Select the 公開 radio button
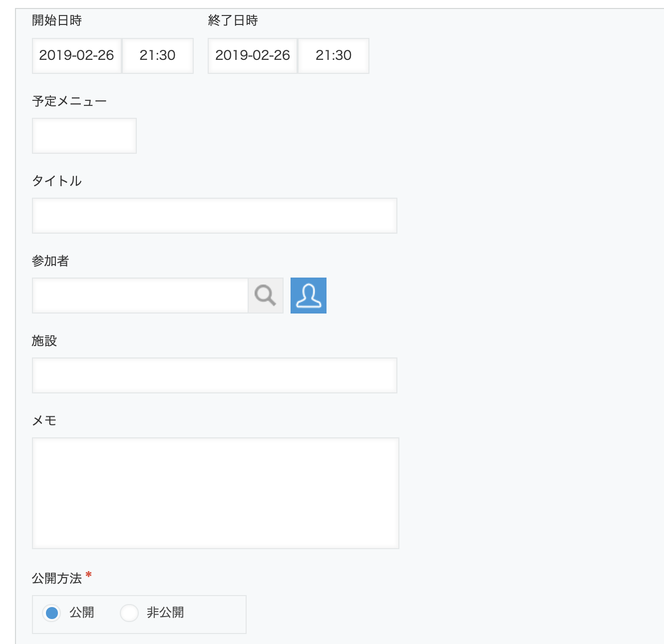The width and height of the screenshot is (664, 644). coord(51,613)
